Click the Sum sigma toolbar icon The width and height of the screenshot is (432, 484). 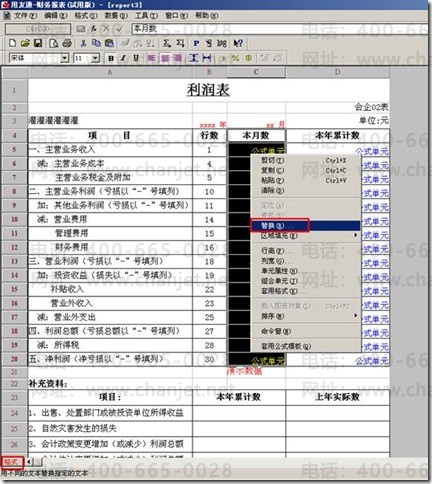167,43
